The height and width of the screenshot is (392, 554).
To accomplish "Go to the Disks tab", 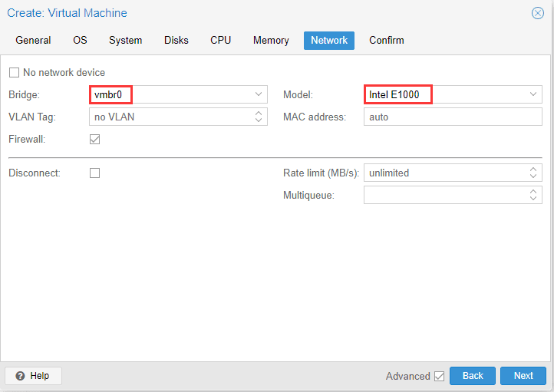I will (x=176, y=40).
